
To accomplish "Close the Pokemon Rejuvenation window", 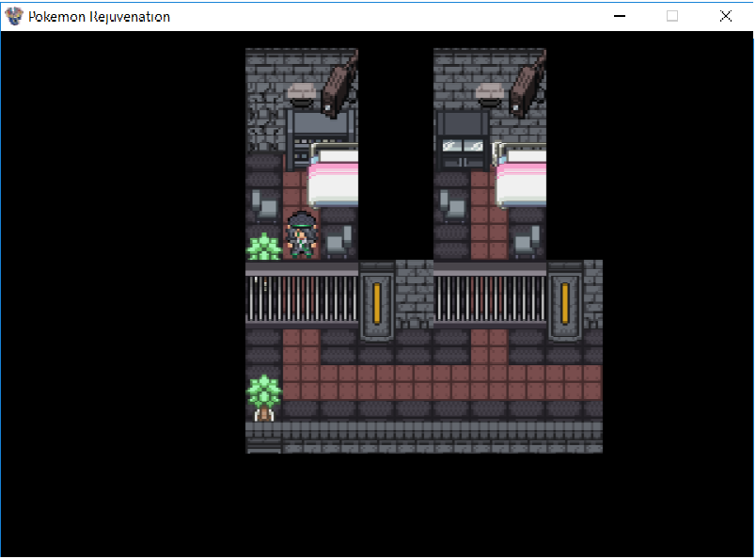I will [x=725, y=16].
